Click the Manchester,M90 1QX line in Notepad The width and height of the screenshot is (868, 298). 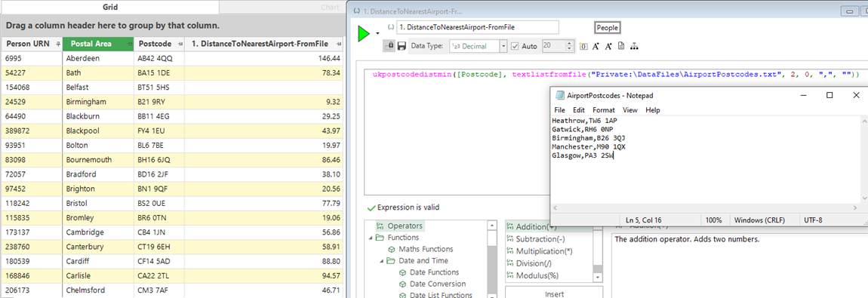click(x=589, y=146)
